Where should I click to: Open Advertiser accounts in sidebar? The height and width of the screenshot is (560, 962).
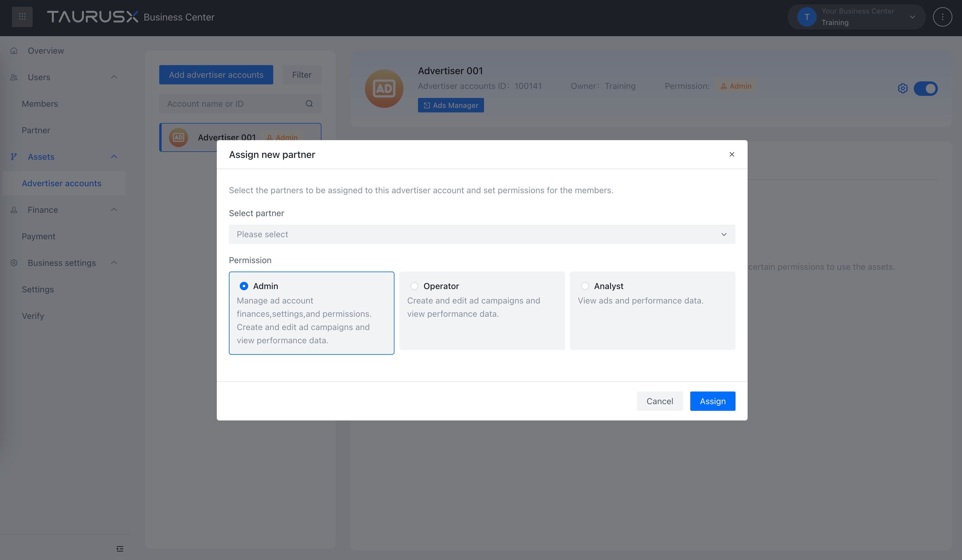(x=64, y=184)
